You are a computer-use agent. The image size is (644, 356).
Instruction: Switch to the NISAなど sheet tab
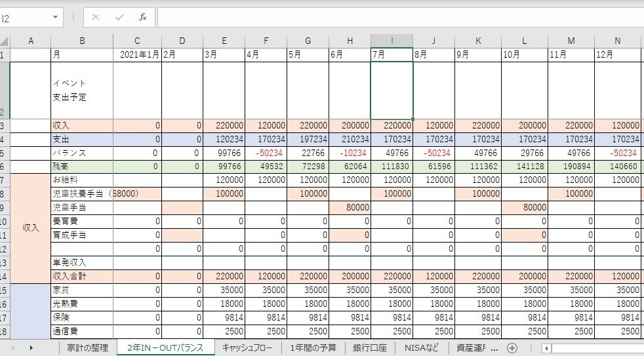pyautogui.click(x=422, y=347)
